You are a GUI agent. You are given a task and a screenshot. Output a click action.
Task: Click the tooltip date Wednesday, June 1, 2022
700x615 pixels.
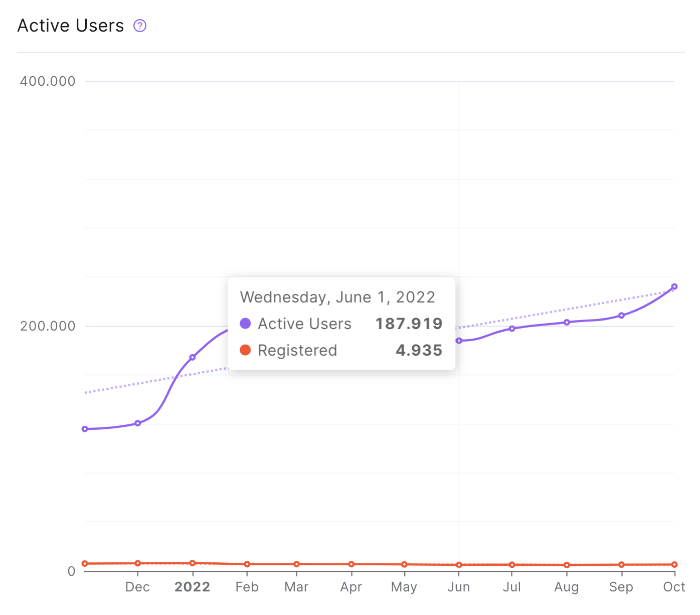coord(337,297)
